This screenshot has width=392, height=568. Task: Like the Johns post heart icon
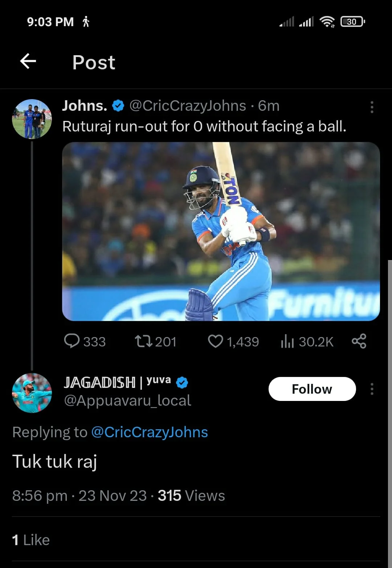tap(215, 341)
